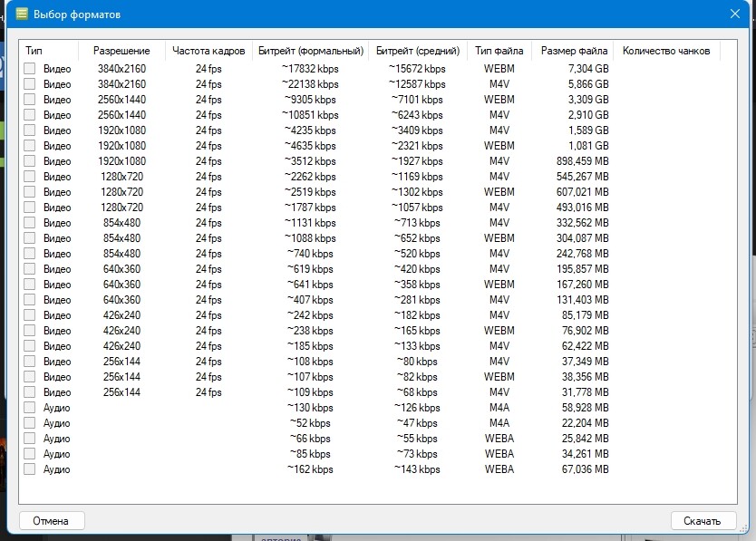Mark the 854x480 M4V 242,768 MB checkbox

point(29,254)
